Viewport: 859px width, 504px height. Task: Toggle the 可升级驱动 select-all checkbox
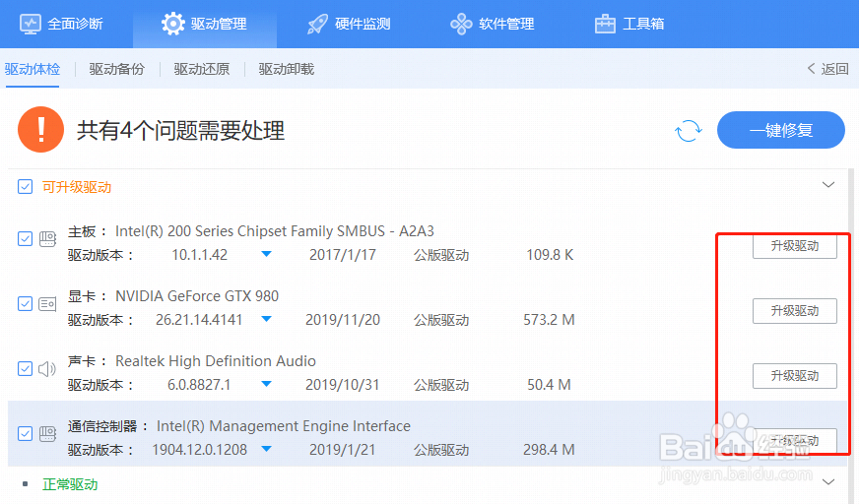pyautogui.click(x=26, y=187)
